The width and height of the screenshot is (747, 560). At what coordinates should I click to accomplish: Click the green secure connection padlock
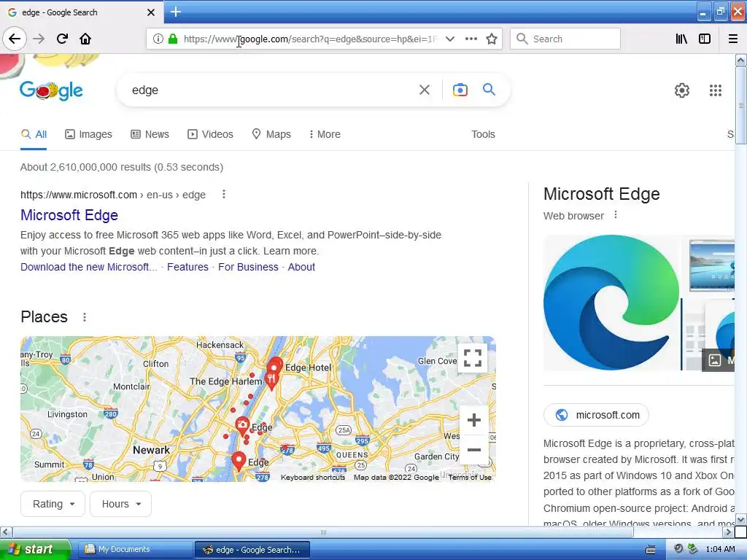(173, 39)
